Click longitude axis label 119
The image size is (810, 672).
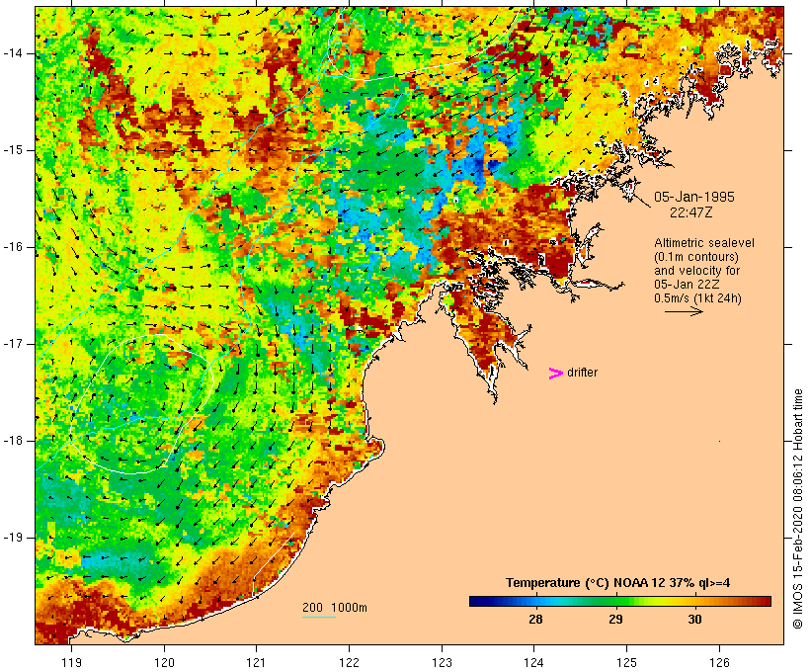[71, 662]
